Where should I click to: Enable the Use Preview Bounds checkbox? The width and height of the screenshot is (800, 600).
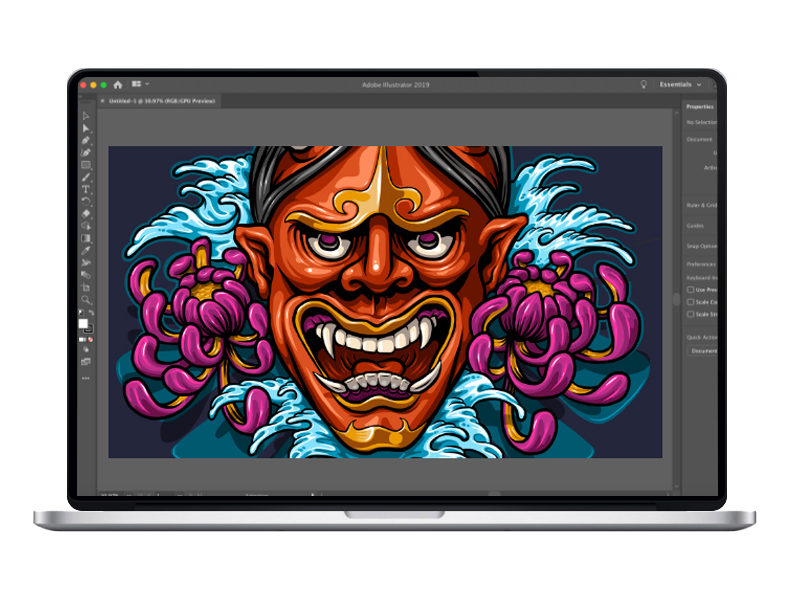point(691,289)
